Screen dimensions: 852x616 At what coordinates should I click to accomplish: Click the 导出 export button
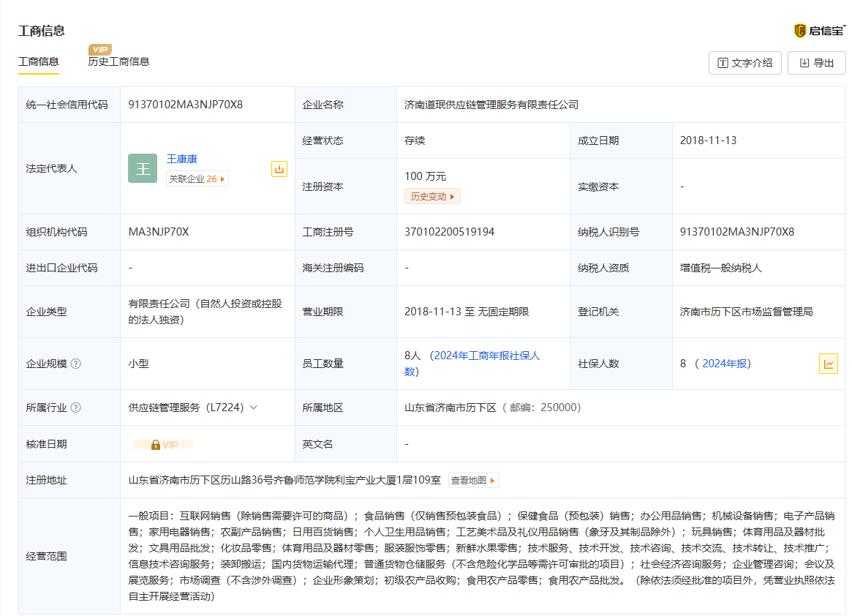[x=816, y=63]
